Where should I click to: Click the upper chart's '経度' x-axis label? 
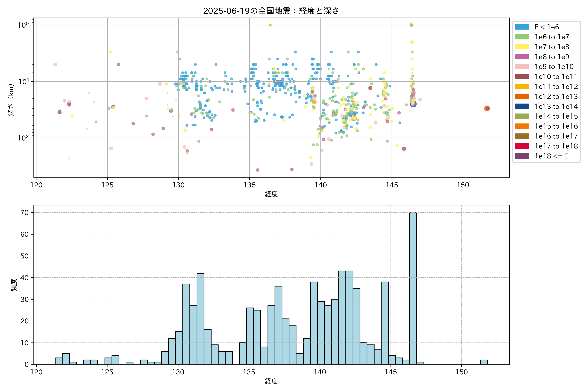[271, 194]
